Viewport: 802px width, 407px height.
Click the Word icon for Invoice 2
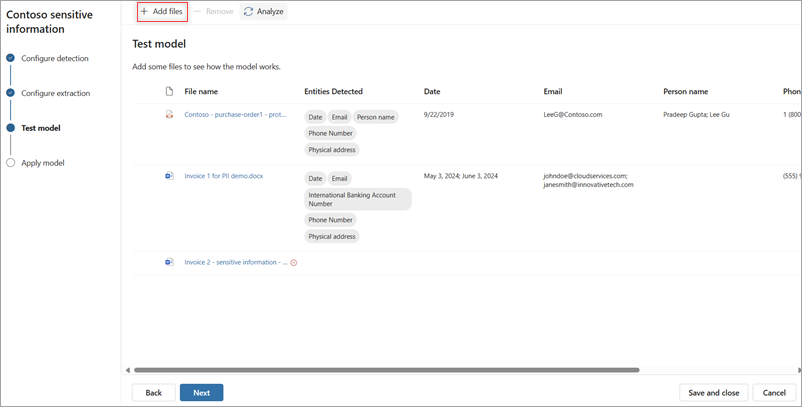(x=169, y=262)
